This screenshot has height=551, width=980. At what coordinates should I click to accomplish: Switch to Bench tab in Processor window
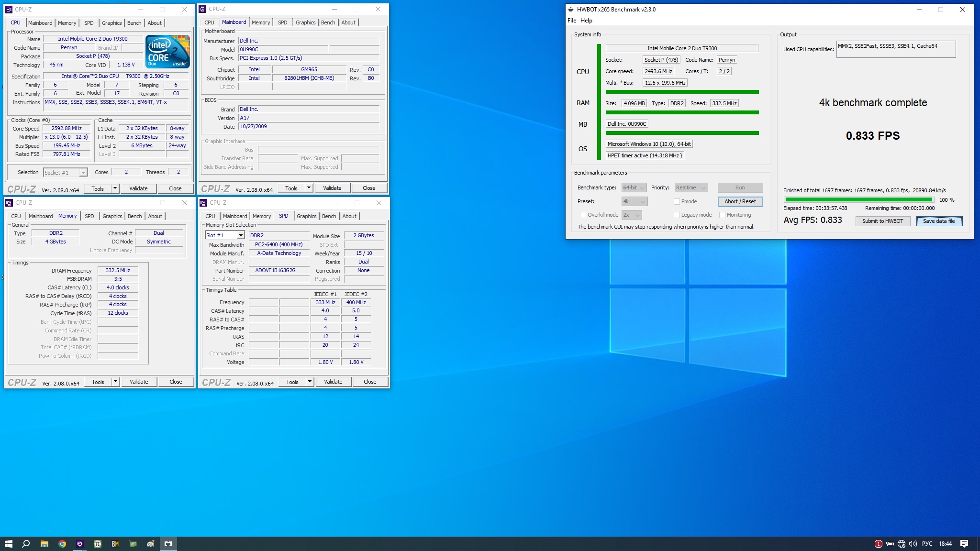pyautogui.click(x=134, y=23)
